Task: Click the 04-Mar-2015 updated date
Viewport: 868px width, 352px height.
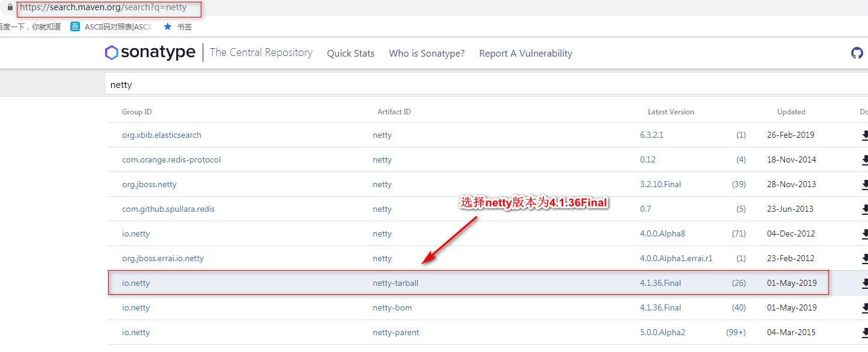Action: pos(792,332)
